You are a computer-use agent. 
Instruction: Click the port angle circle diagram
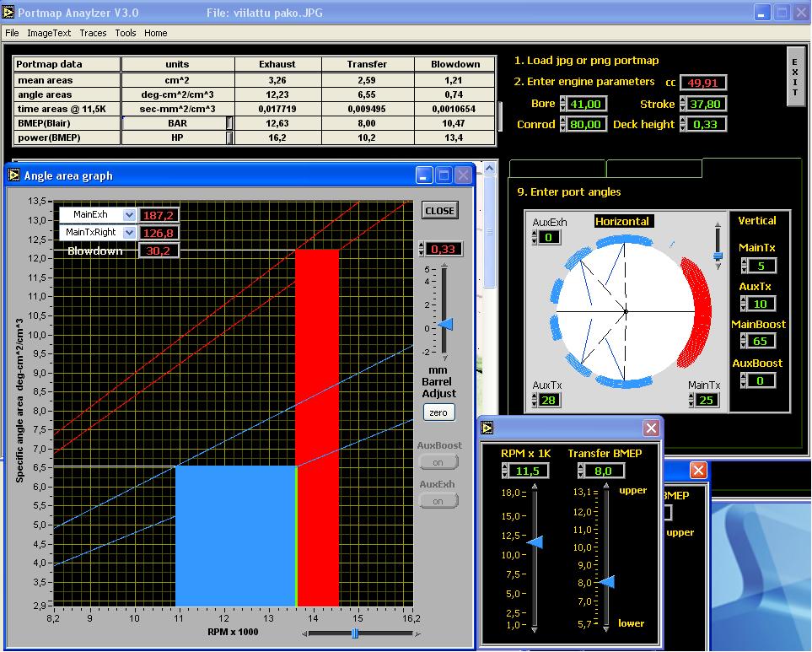coord(625,311)
